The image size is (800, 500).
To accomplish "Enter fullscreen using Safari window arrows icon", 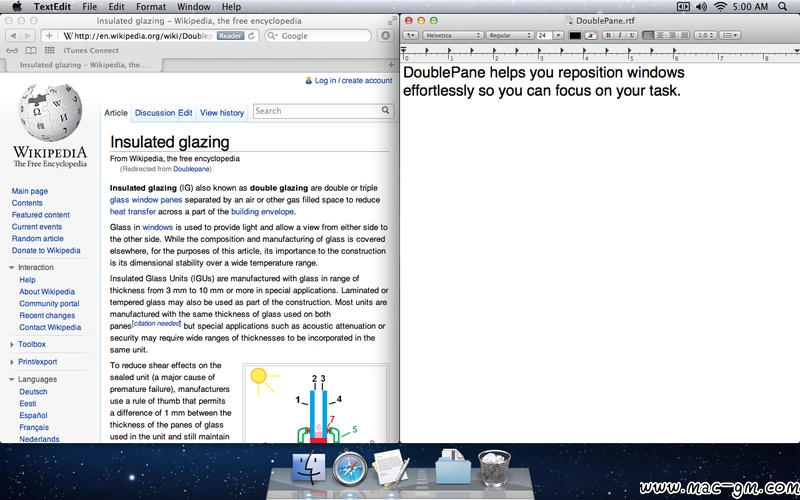I will (x=392, y=20).
